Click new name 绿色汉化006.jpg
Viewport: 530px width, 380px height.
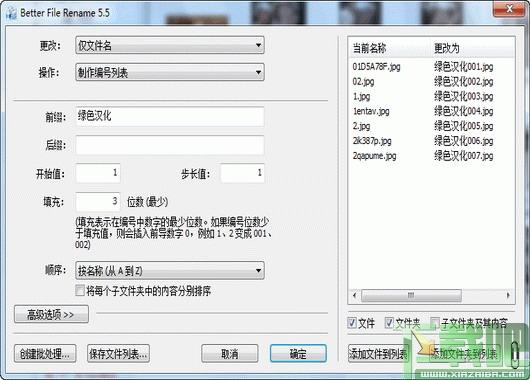point(464,141)
